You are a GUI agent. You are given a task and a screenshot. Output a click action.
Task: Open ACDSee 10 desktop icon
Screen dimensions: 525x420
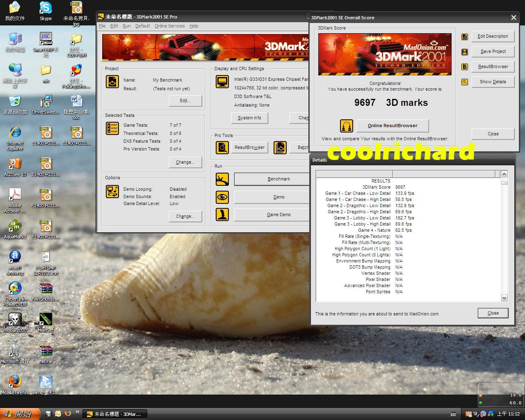point(15,167)
